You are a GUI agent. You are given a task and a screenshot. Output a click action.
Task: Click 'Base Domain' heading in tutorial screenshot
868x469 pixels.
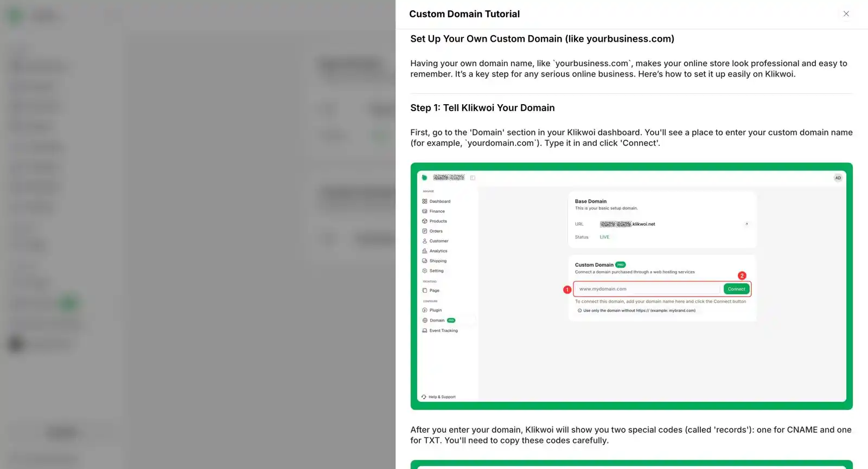click(x=591, y=201)
